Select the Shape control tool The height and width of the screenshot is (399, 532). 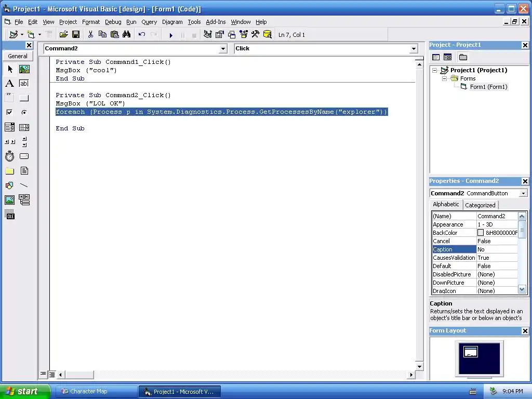click(x=10, y=185)
